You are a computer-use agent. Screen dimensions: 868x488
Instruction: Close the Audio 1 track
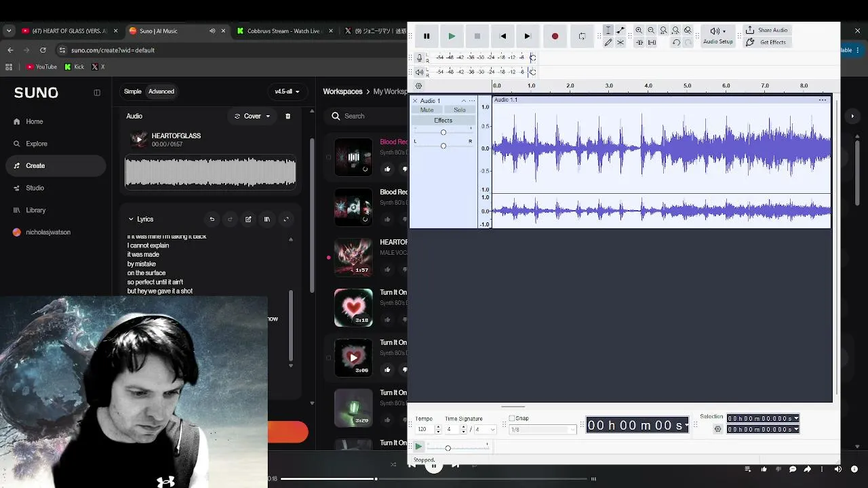click(x=415, y=101)
